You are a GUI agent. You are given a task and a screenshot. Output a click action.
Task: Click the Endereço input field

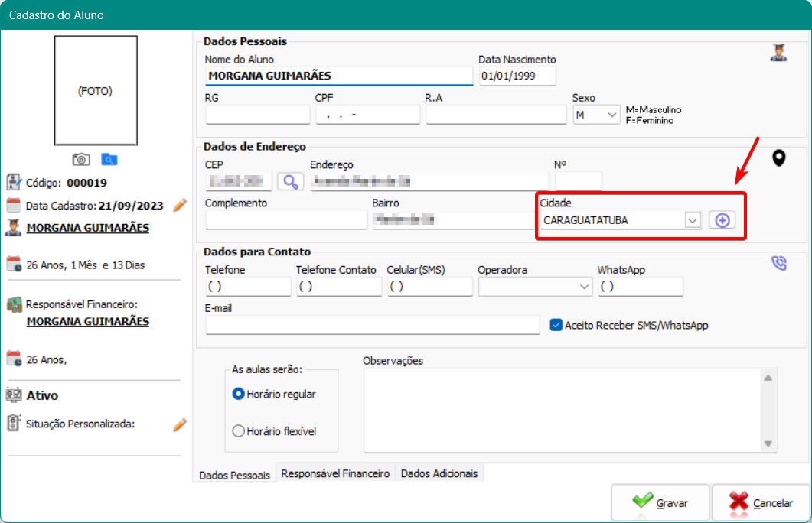click(x=429, y=181)
